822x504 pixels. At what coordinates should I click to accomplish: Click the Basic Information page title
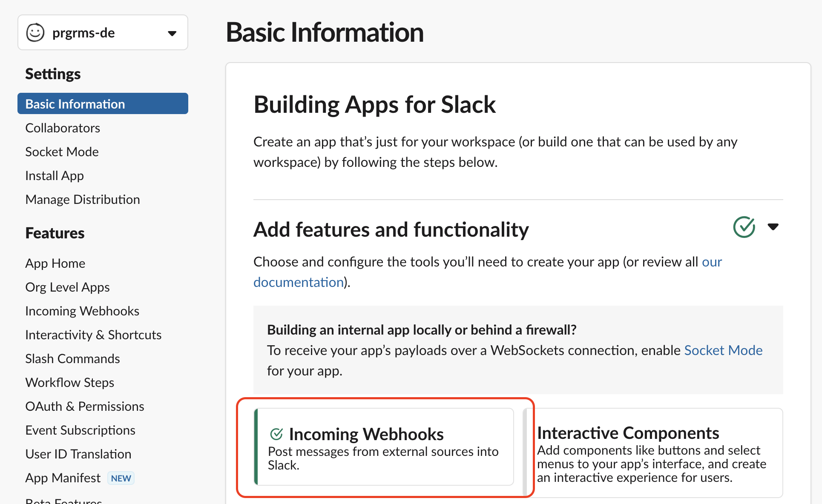click(x=325, y=32)
